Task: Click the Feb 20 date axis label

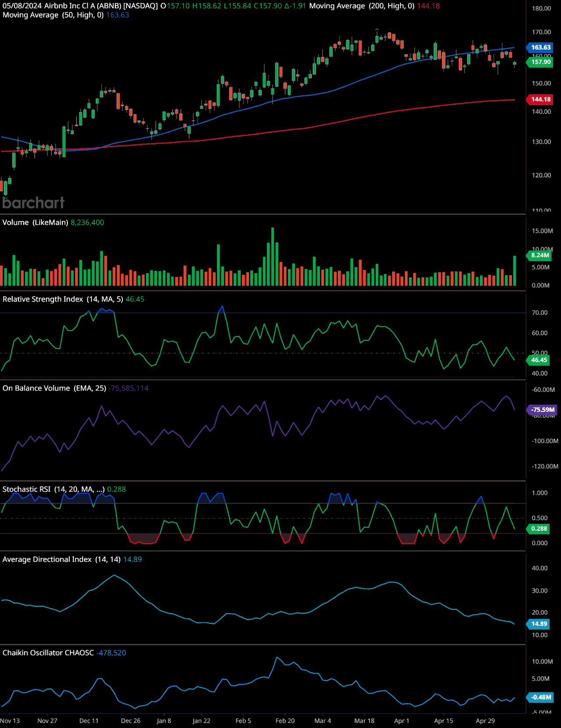Action: point(285,721)
